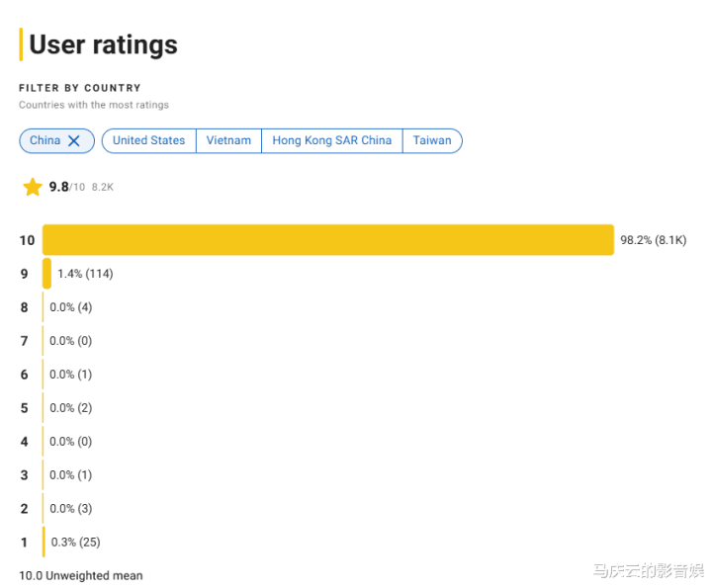Click the 5-star row 0.0% (2)
The width and height of the screenshot is (712, 588).
pos(71,408)
